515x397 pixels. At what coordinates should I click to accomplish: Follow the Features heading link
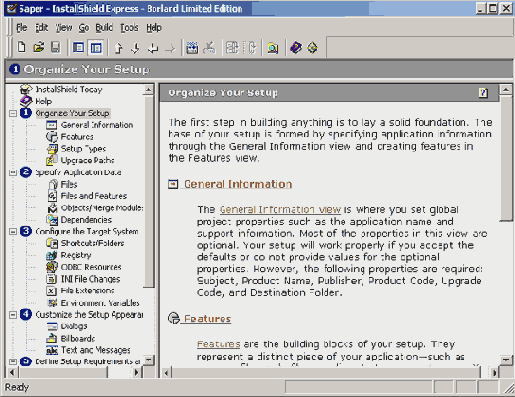point(207,319)
